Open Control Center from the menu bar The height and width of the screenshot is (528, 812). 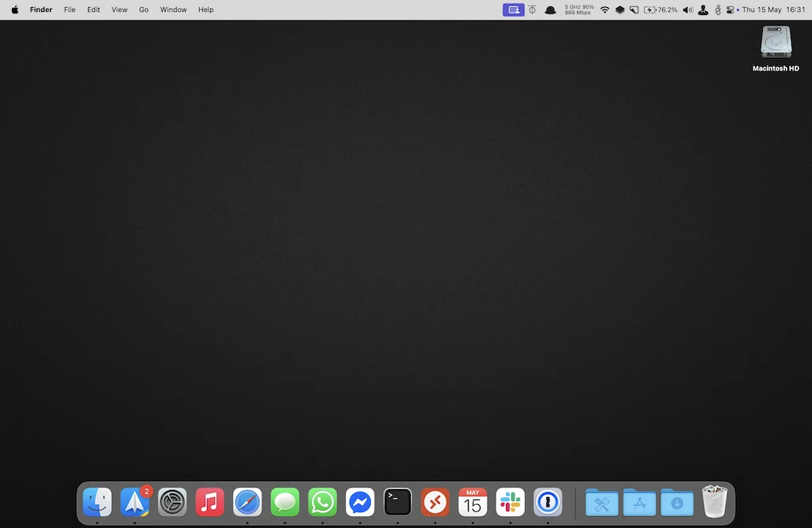point(730,10)
